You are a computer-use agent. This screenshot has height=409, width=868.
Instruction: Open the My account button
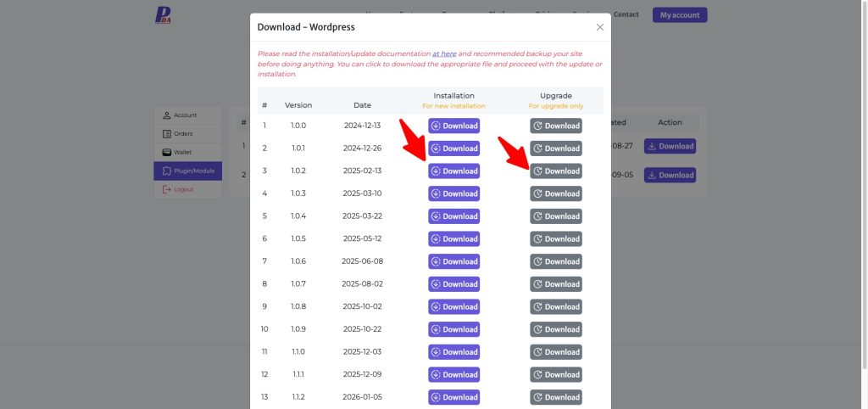679,15
